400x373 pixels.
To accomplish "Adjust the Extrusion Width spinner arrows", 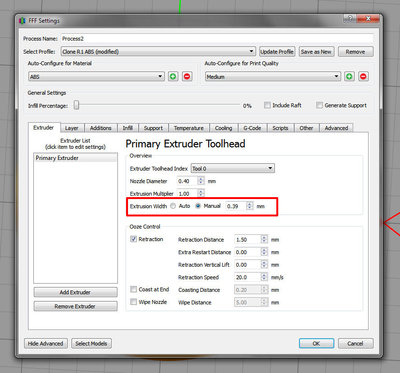I will click(x=249, y=206).
